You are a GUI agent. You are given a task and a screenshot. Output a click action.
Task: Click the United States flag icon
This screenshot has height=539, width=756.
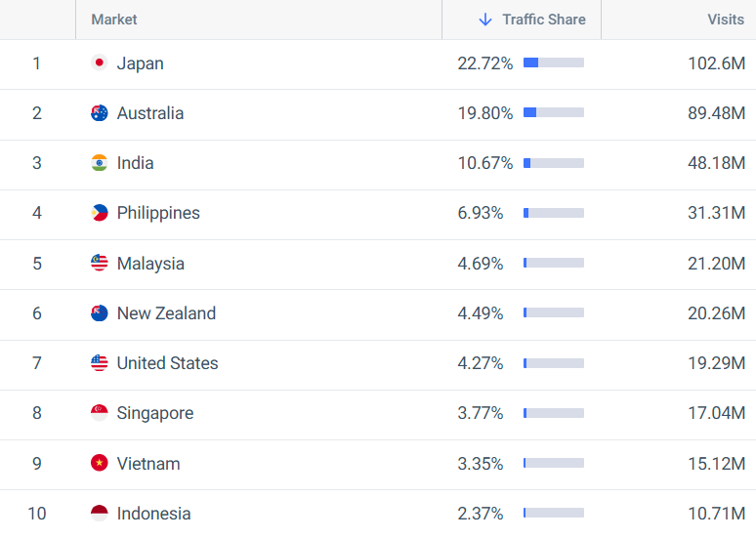tap(100, 362)
